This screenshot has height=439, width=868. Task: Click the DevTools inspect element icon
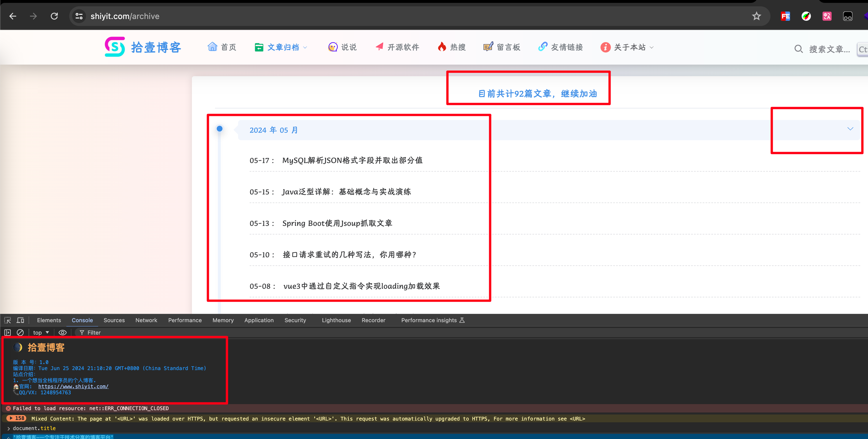8,320
